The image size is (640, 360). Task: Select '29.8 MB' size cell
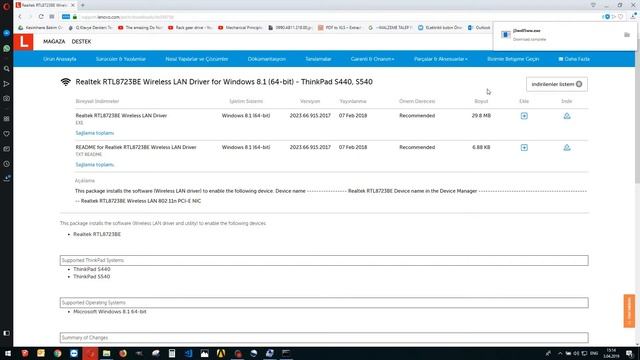coord(481,116)
